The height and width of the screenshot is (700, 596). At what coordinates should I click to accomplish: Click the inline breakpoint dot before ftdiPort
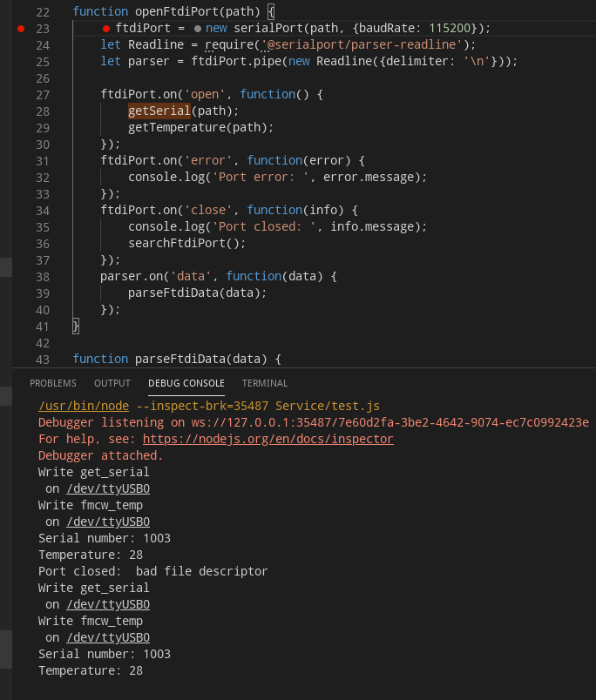click(105, 28)
